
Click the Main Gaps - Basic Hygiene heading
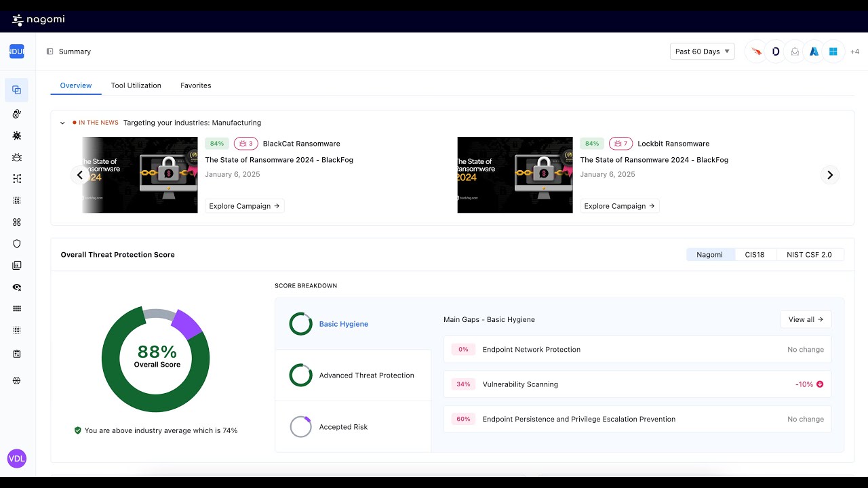(489, 319)
